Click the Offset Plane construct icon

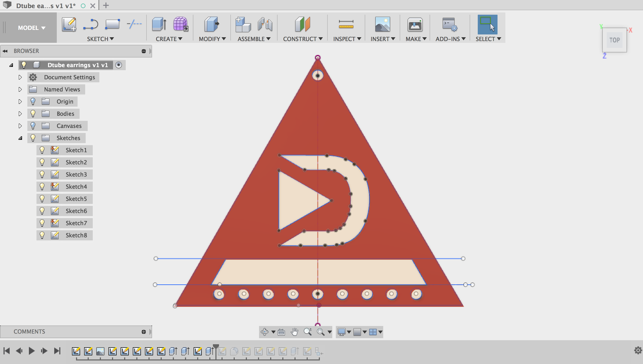[x=303, y=24]
